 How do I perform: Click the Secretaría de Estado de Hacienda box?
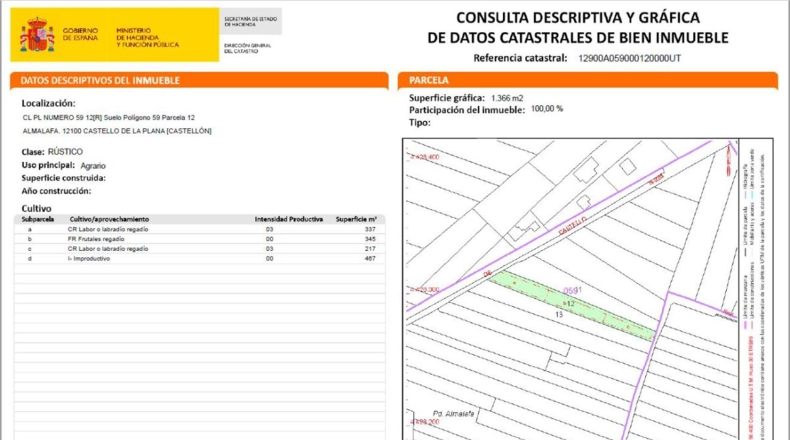pyautogui.click(x=251, y=22)
